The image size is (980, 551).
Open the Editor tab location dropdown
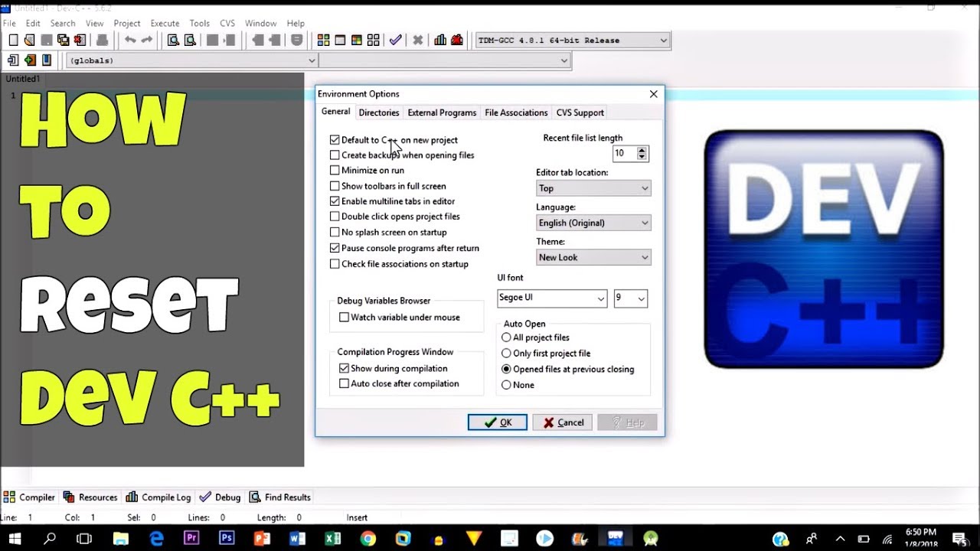coord(593,188)
